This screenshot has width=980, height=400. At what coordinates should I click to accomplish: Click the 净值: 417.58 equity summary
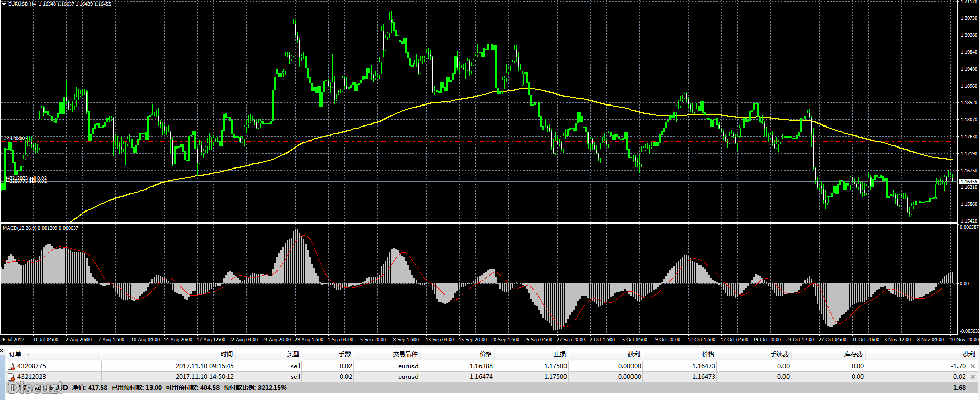[90, 388]
